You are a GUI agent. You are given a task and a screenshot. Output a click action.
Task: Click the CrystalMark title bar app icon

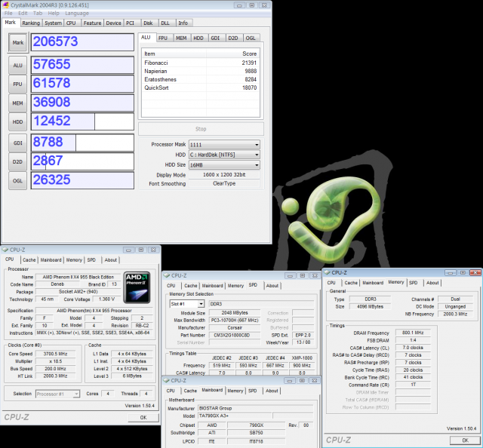pos(5,5)
